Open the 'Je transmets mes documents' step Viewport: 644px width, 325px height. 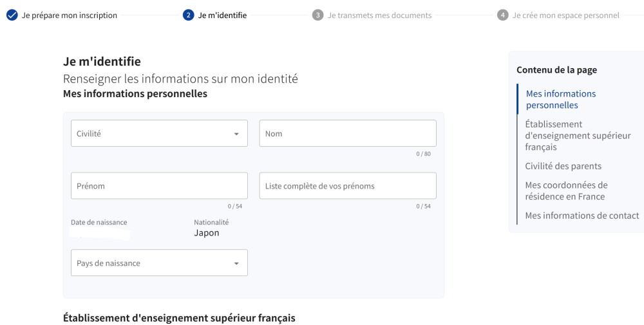point(379,15)
